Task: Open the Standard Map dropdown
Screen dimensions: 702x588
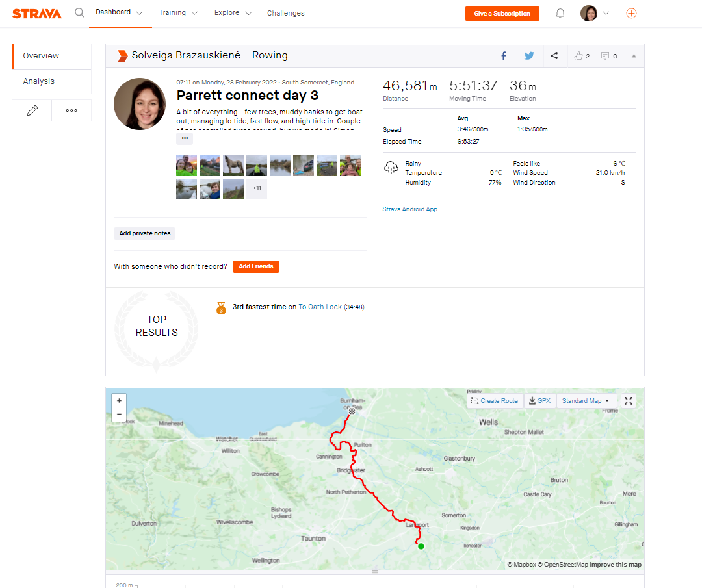Action: 586,401
